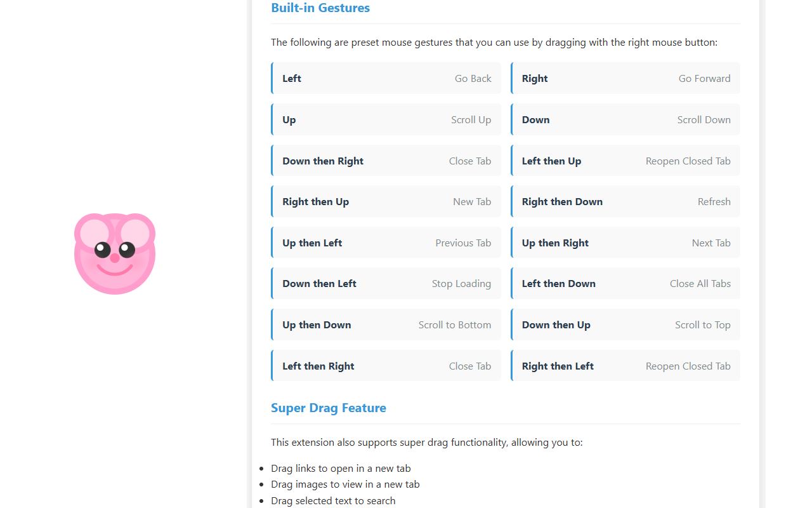Viewport: 812px width, 508px height.
Task: Select the Right Go Forward gesture card
Action: [625, 78]
